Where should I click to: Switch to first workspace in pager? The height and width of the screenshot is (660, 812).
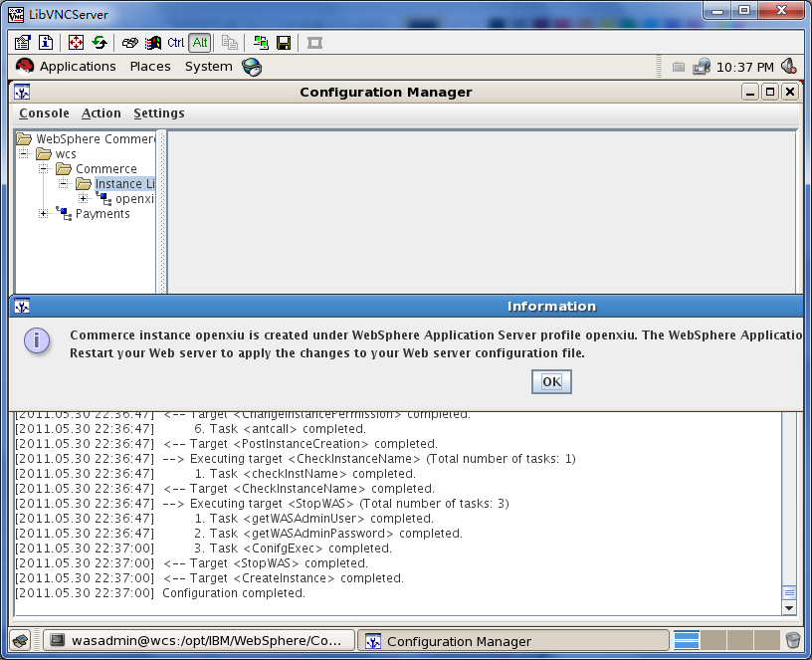[687, 640]
